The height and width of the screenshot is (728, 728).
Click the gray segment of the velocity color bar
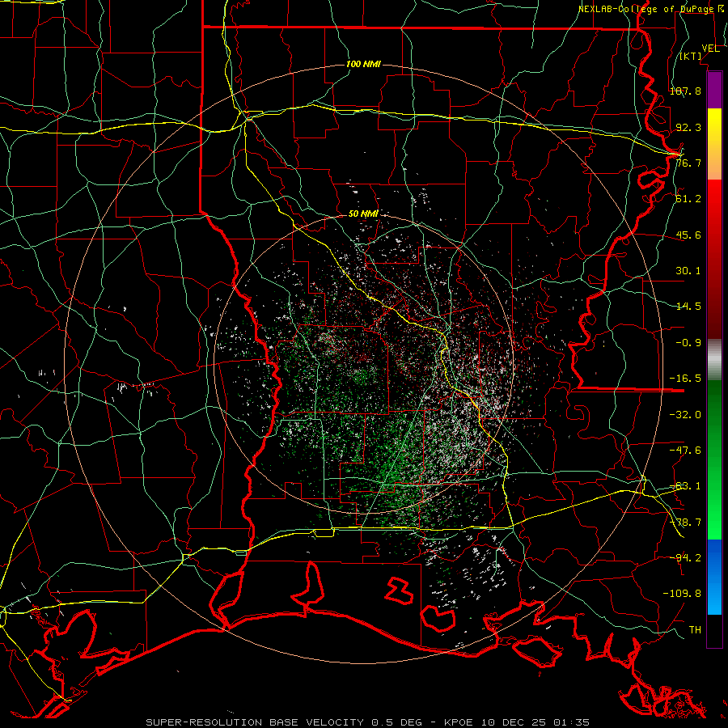pos(714,360)
